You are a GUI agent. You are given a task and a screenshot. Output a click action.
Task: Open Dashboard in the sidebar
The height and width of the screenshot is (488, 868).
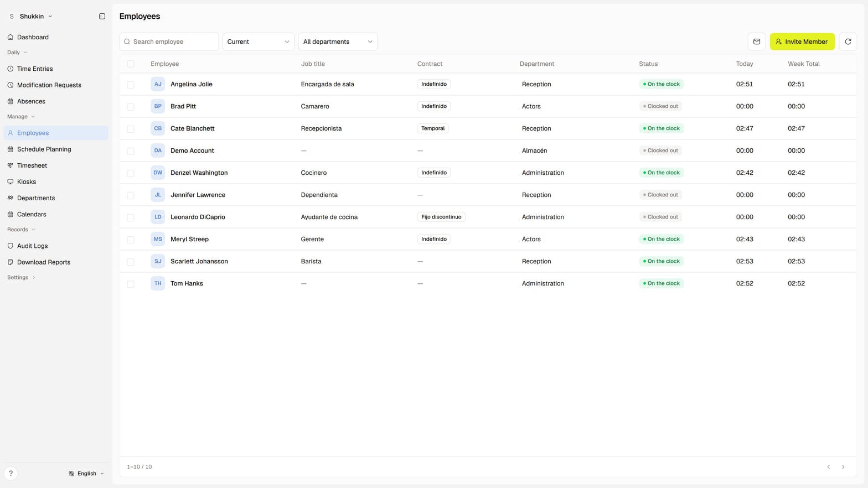55,37
